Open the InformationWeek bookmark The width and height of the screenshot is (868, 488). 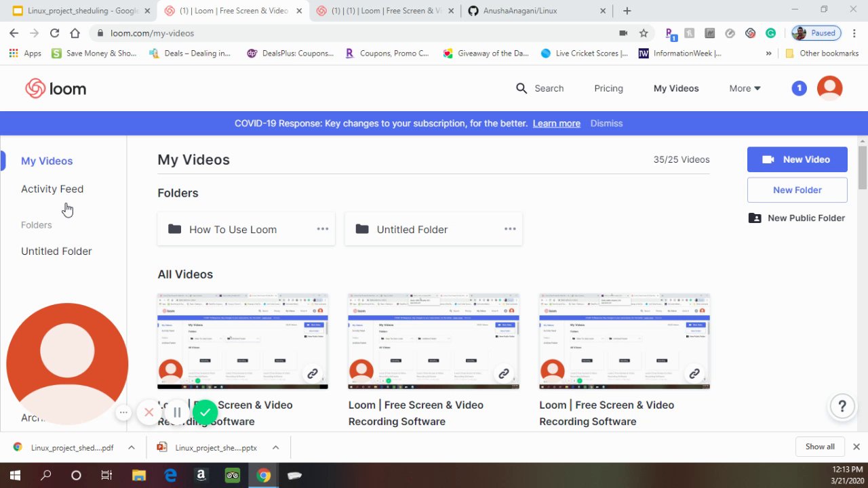[679, 53]
